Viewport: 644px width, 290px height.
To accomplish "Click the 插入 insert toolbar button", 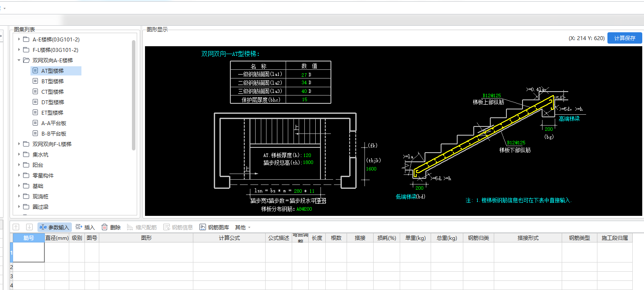I will (x=85, y=227).
